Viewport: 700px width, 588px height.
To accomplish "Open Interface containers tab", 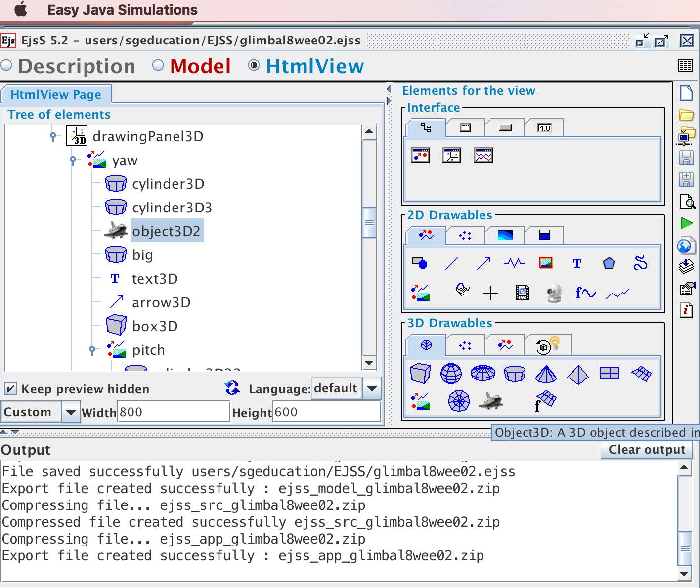I will coord(426,128).
